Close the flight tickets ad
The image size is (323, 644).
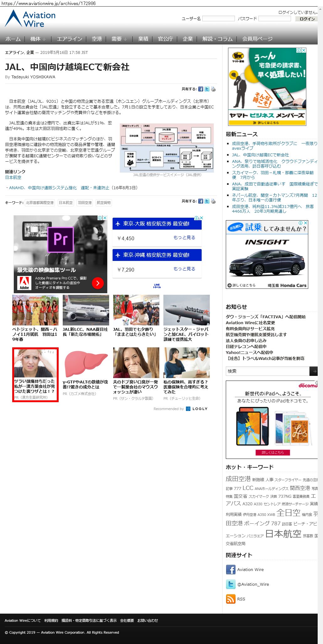[201, 218]
